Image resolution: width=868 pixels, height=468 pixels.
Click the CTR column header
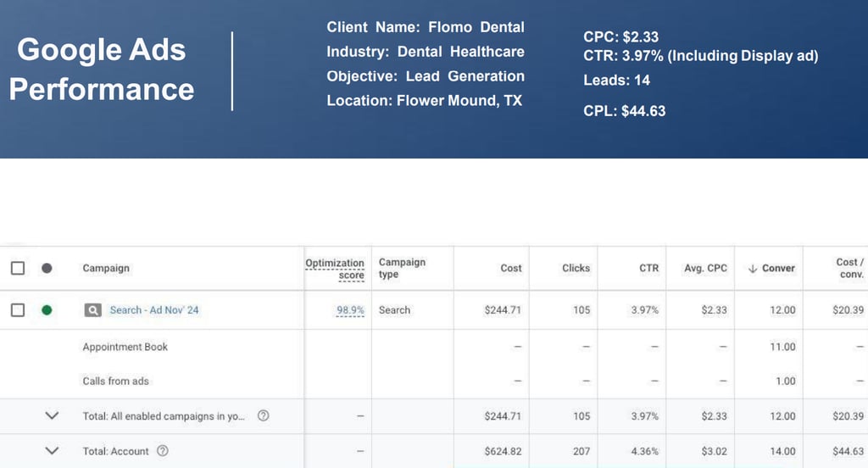(x=648, y=268)
